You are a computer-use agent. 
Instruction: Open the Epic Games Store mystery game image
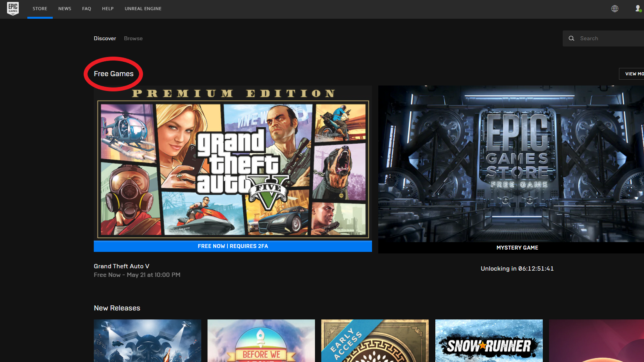(x=511, y=164)
